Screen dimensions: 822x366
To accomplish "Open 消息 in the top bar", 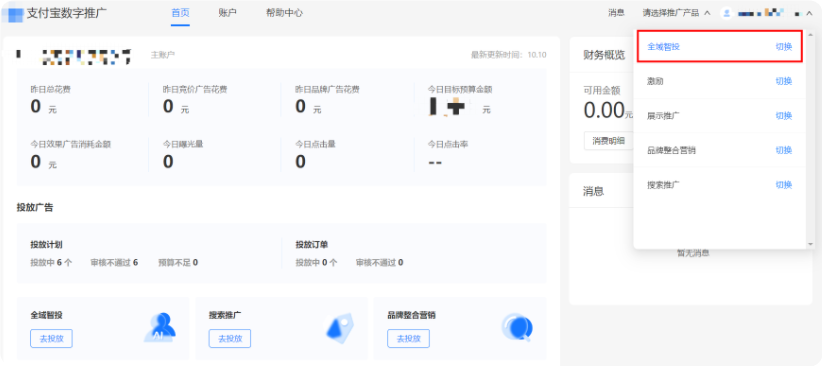I will [x=616, y=13].
